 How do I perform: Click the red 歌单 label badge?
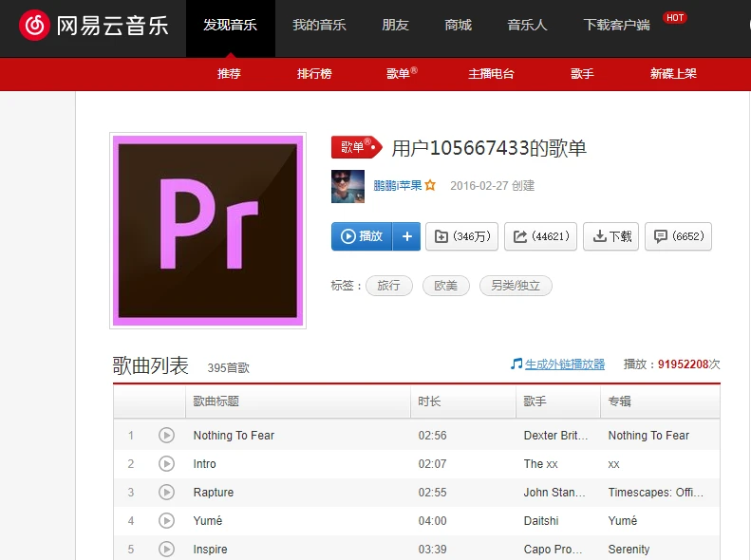click(357, 147)
